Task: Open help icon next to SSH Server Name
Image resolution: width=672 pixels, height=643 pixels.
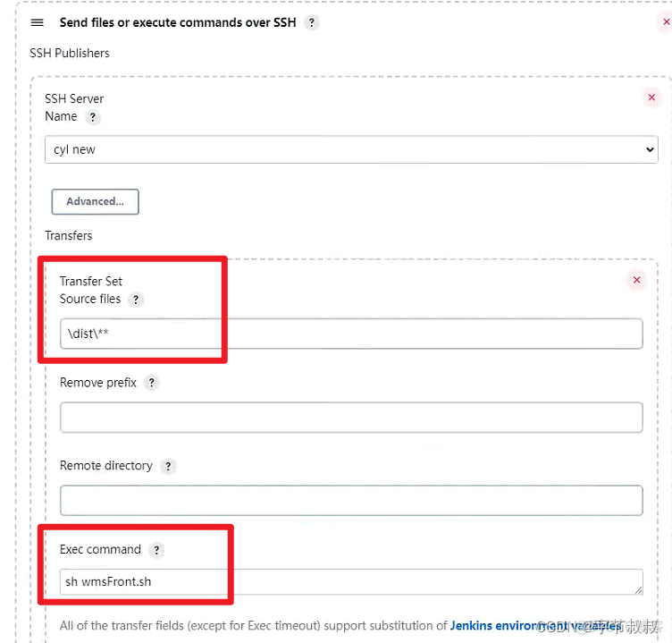Action: [x=93, y=117]
